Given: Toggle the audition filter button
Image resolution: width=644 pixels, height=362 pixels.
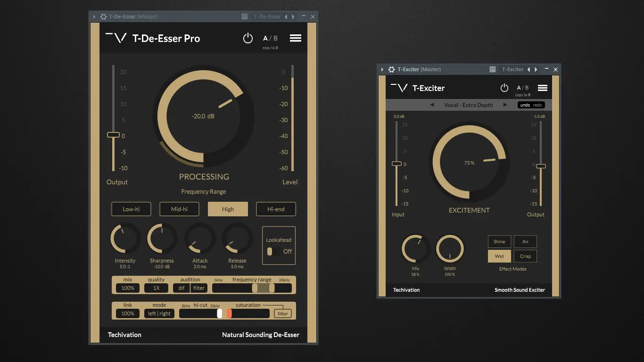Looking at the screenshot, I should 199,288.
